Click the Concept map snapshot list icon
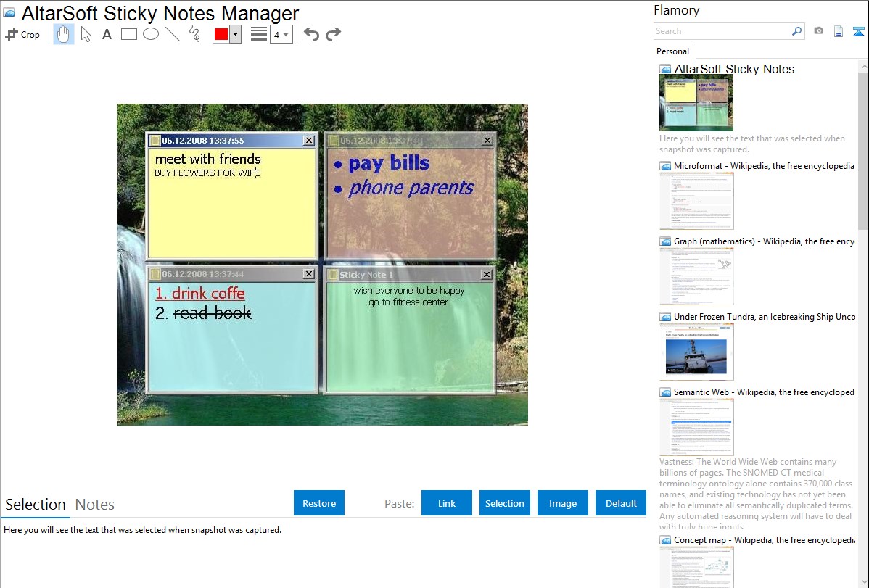 (665, 539)
